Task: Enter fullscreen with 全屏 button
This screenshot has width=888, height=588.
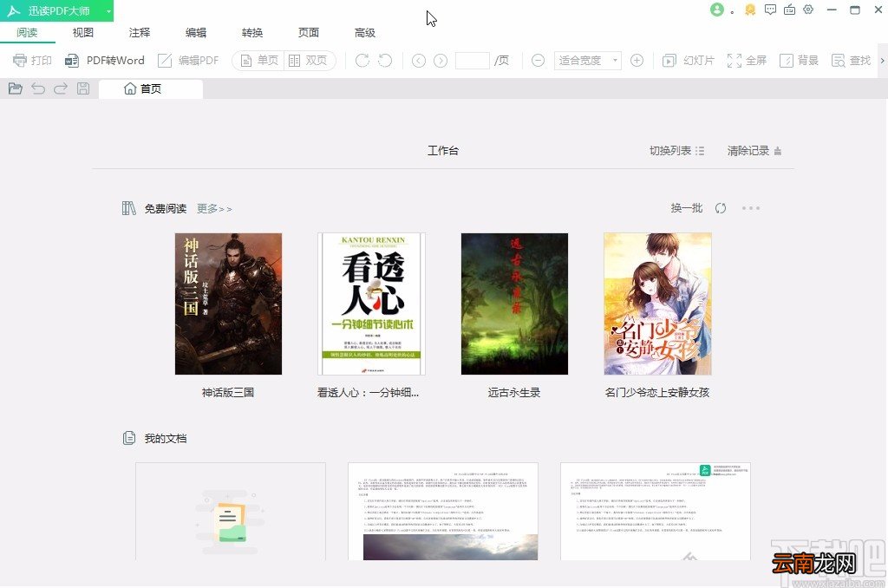Action: coord(747,60)
